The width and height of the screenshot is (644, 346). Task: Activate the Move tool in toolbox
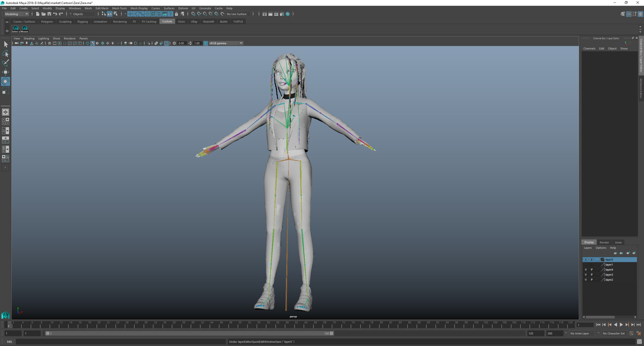[x=5, y=72]
